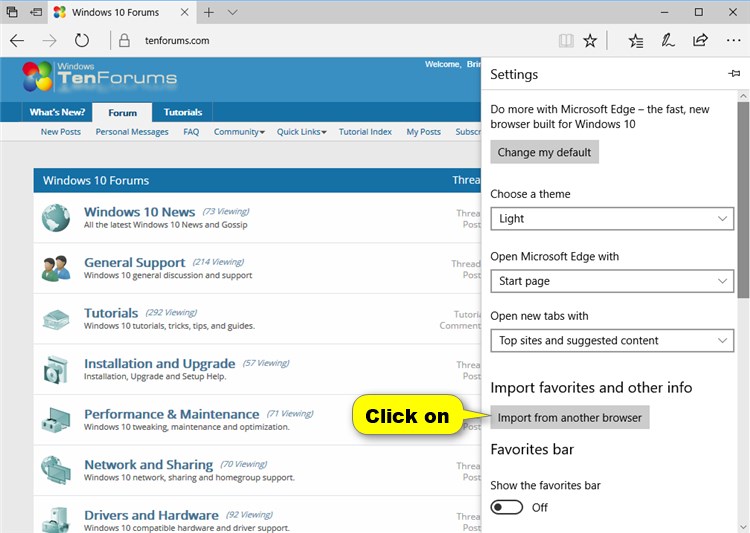
Task: Open the General Support forum link
Action: click(x=134, y=263)
